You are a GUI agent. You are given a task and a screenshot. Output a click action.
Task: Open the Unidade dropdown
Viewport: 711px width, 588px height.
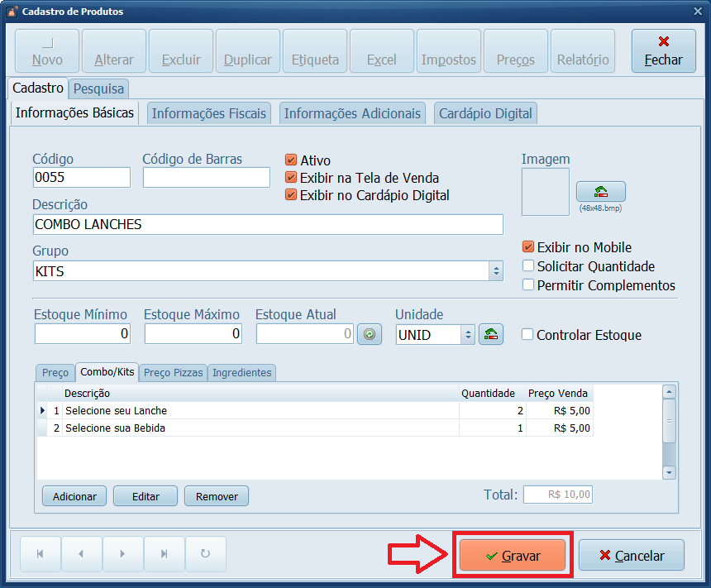(467, 334)
